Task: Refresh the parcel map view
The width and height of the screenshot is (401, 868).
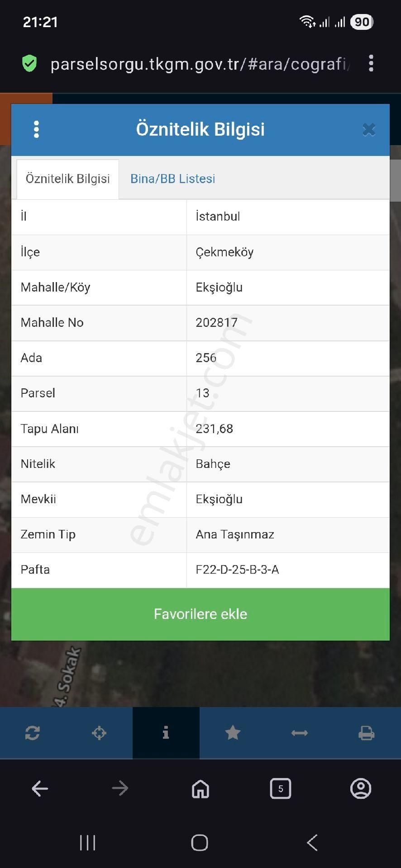Action: pyautogui.click(x=33, y=733)
